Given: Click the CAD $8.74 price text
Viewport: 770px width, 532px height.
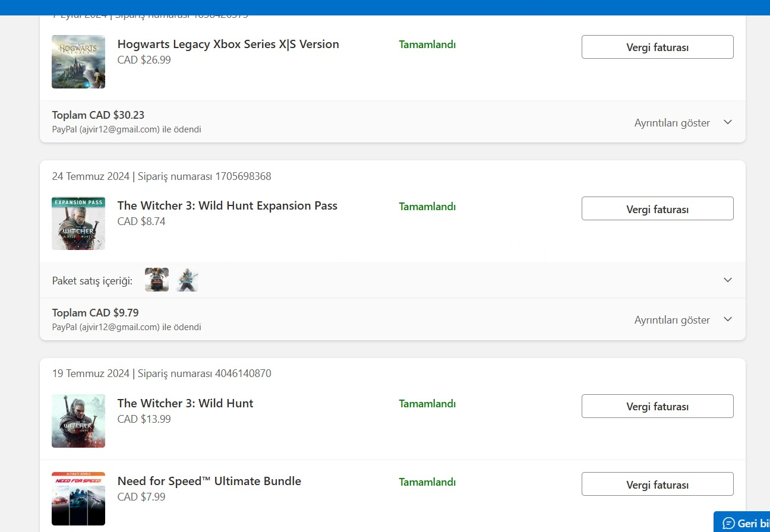Looking at the screenshot, I should (141, 221).
